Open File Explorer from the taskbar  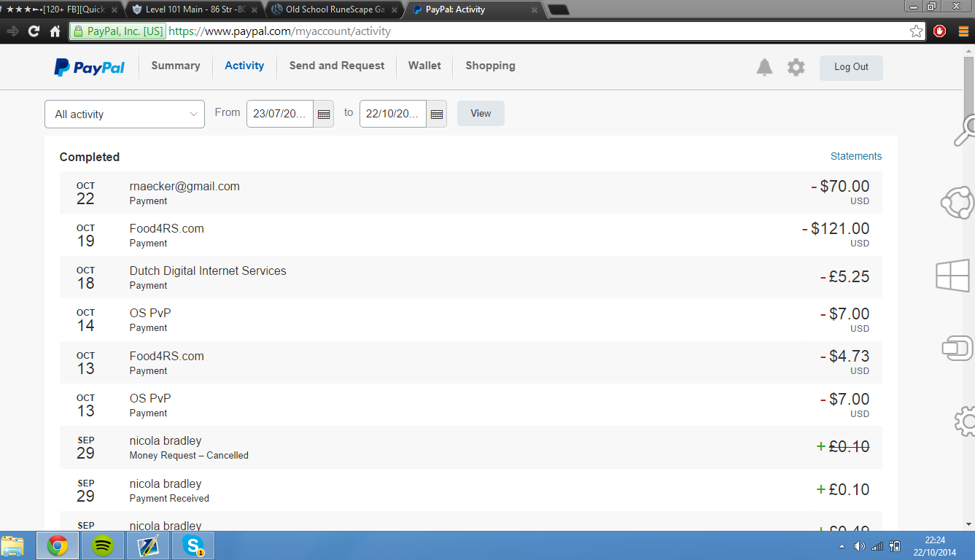click(x=12, y=545)
